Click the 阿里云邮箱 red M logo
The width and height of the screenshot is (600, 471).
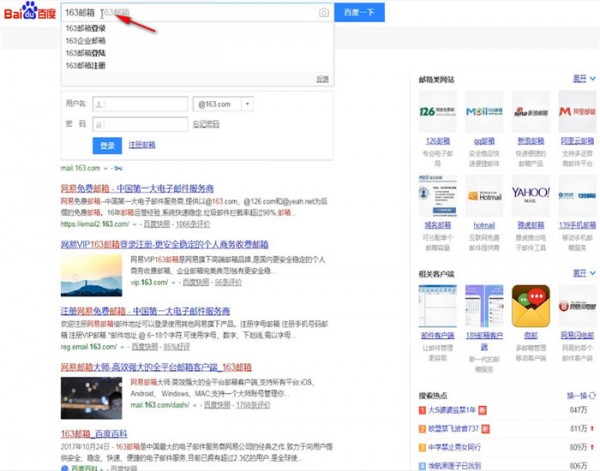coord(577,112)
